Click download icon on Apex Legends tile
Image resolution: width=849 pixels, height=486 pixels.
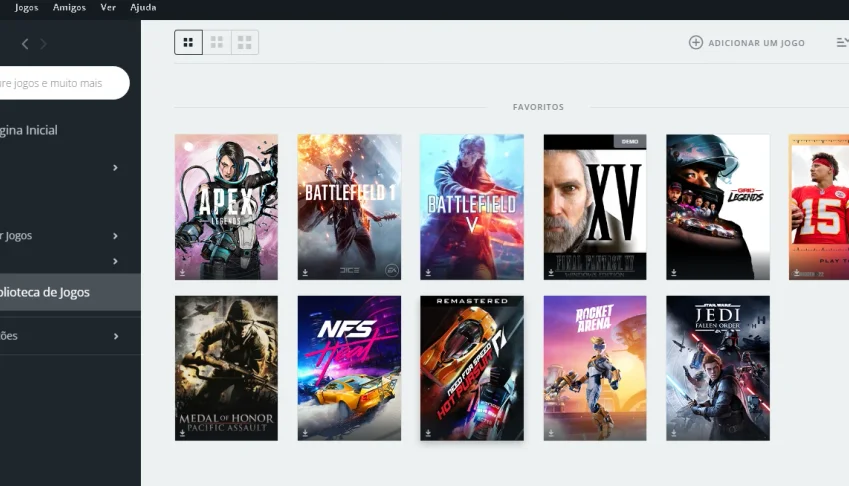[x=182, y=273]
